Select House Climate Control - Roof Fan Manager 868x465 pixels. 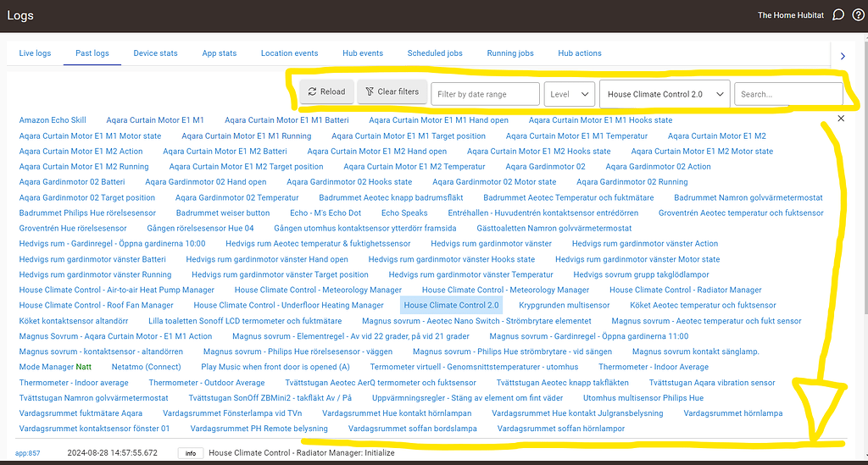click(x=97, y=305)
